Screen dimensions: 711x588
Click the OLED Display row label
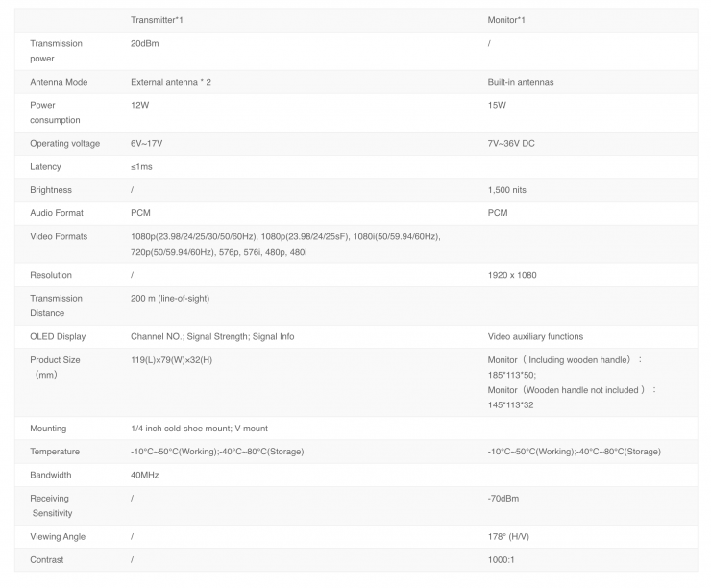tap(58, 336)
